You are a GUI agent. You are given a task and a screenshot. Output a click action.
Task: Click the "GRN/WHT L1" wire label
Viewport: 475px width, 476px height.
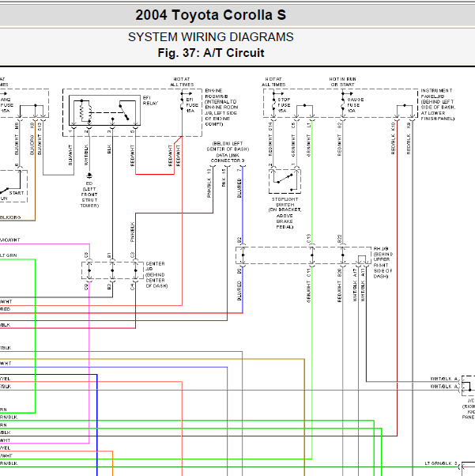click(309, 140)
